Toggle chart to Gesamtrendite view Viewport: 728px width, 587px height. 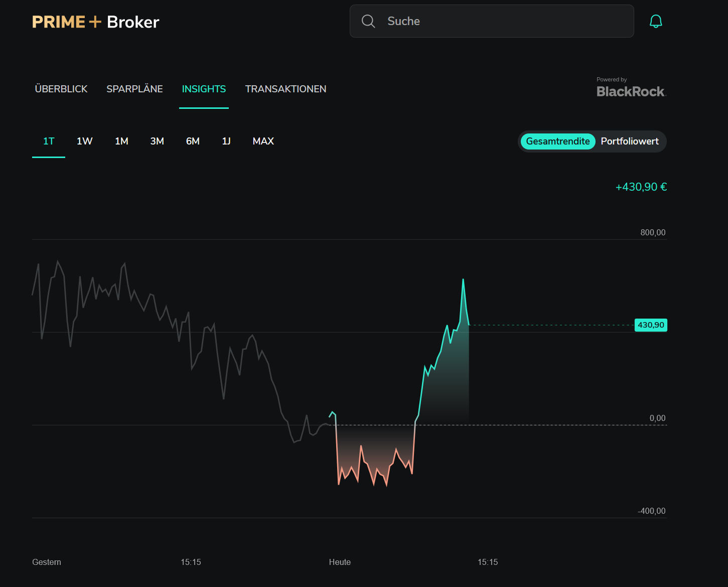558,141
